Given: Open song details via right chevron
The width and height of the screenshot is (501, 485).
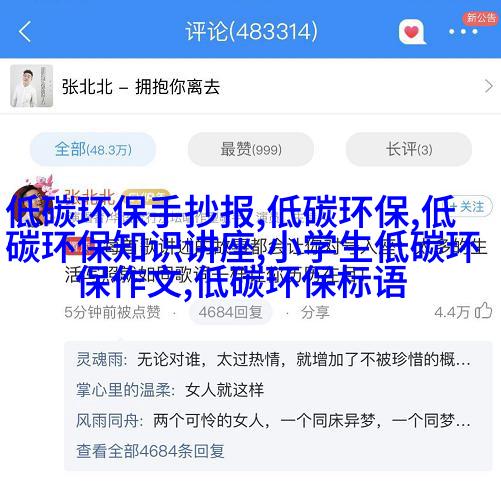Looking at the screenshot, I should [488, 86].
